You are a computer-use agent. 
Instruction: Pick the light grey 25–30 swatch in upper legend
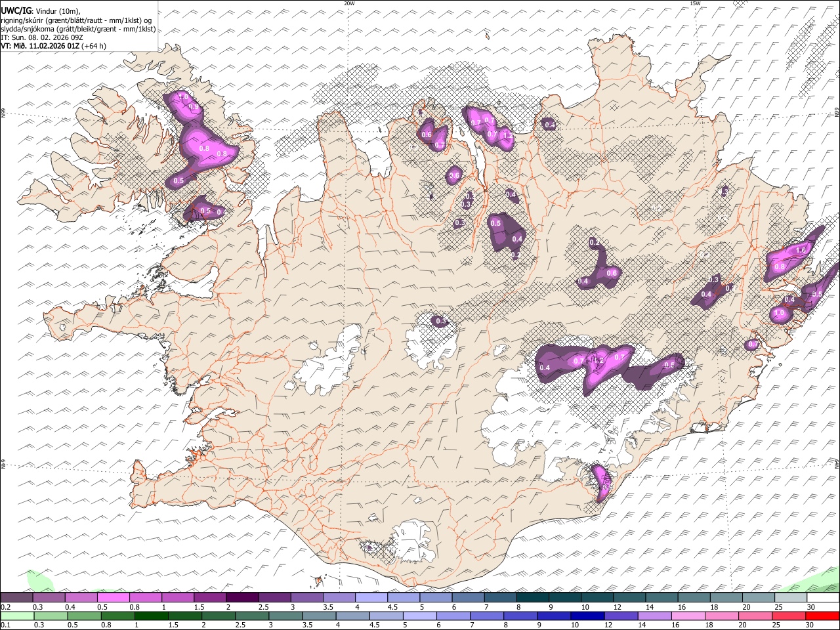pos(791,597)
